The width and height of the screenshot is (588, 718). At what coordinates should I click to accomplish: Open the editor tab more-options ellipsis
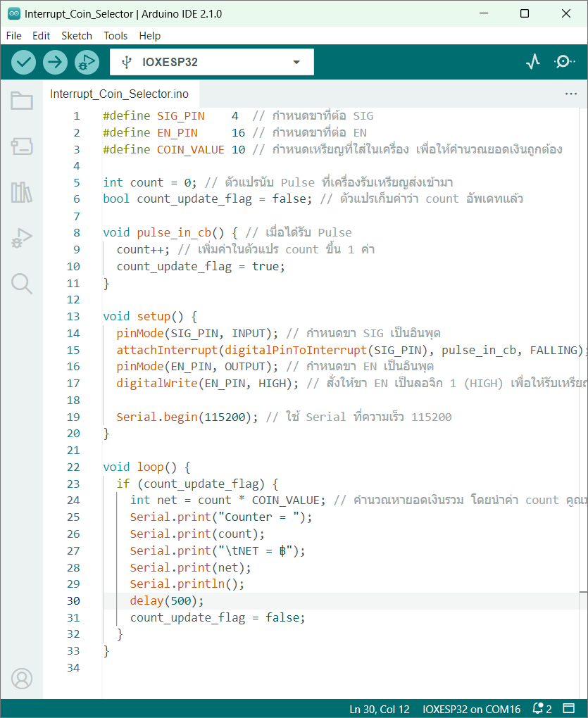[x=570, y=94]
